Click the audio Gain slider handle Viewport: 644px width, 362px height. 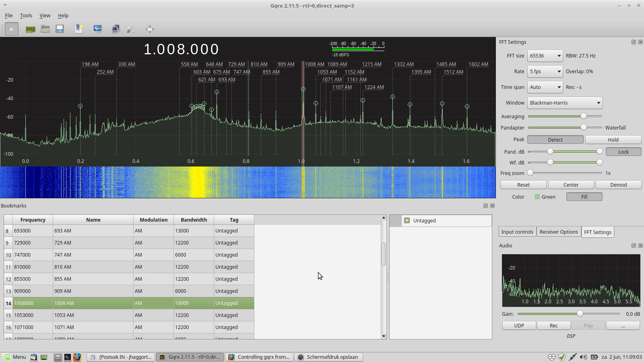point(580,314)
